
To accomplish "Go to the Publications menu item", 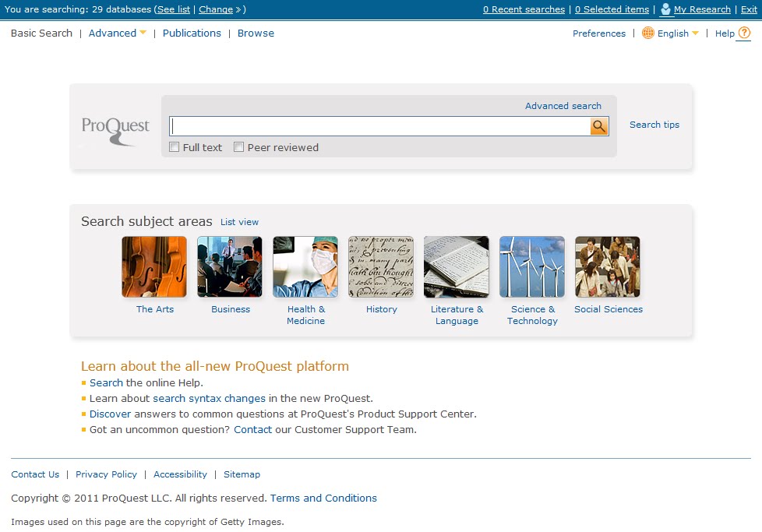I will [192, 33].
